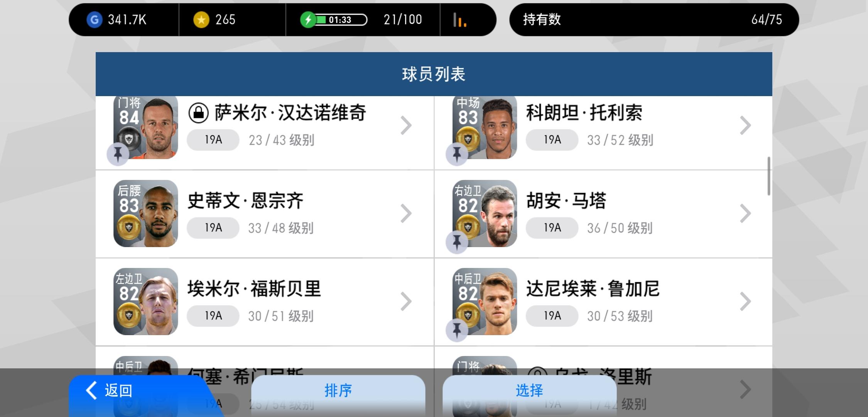This screenshot has height=417, width=868.
Task: Click pin icon on 达尼埃莱·鲁加尼 card
Action: click(457, 330)
